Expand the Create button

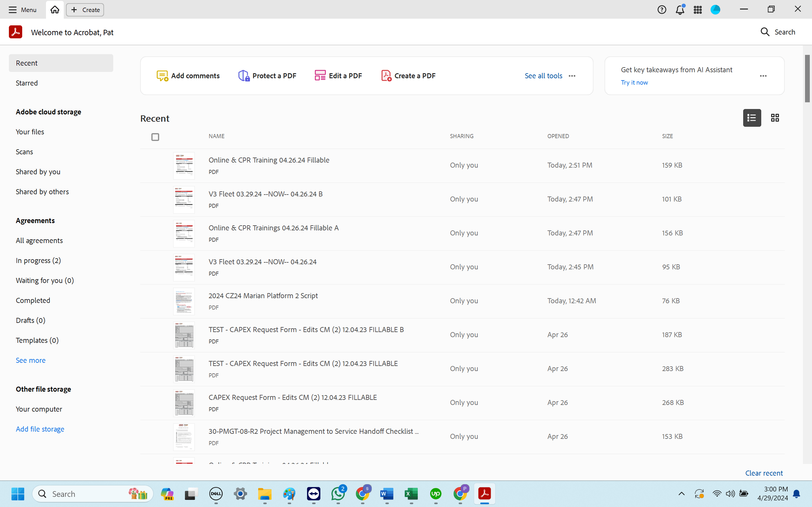click(85, 10)
